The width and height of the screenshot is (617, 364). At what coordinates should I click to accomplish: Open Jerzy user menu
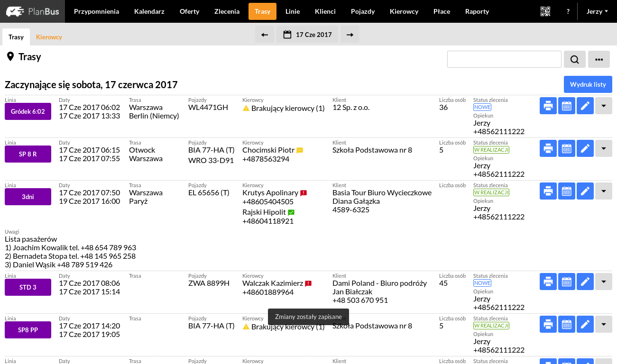point(597,11)
